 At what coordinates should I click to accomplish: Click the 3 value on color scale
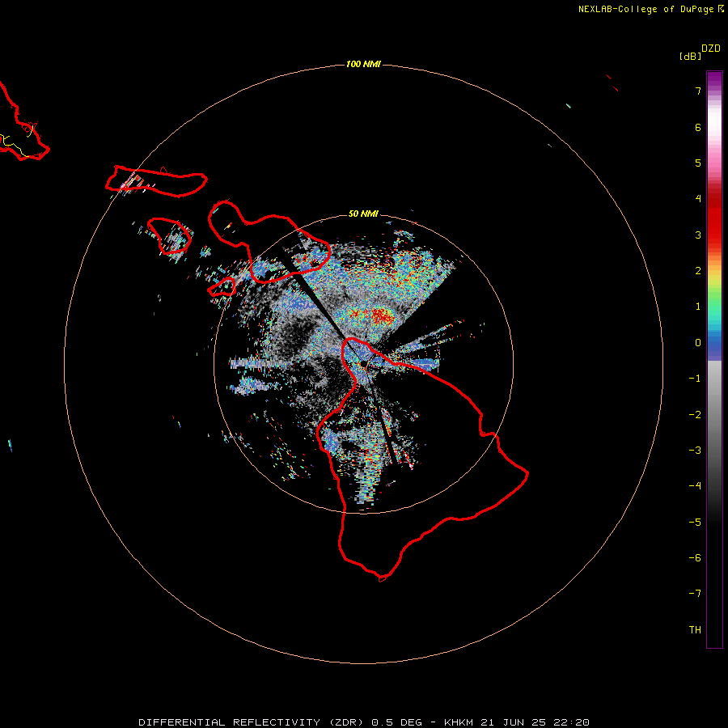(698, 235)
